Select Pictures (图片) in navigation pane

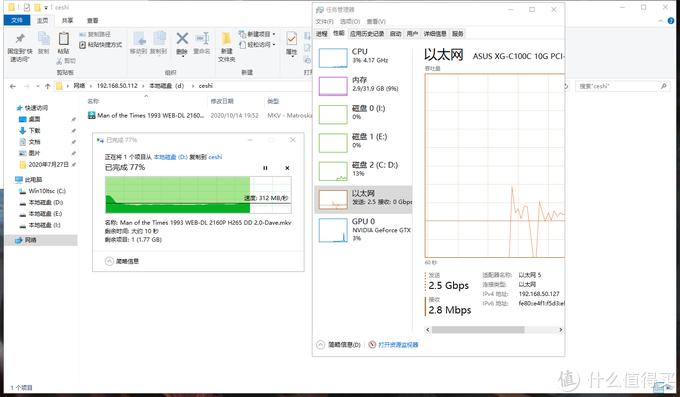(x=34, y=153)
